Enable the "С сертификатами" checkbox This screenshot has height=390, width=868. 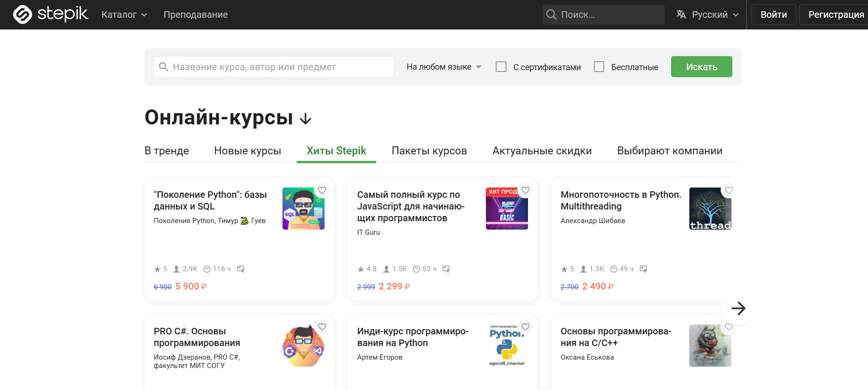pos(501,67)
